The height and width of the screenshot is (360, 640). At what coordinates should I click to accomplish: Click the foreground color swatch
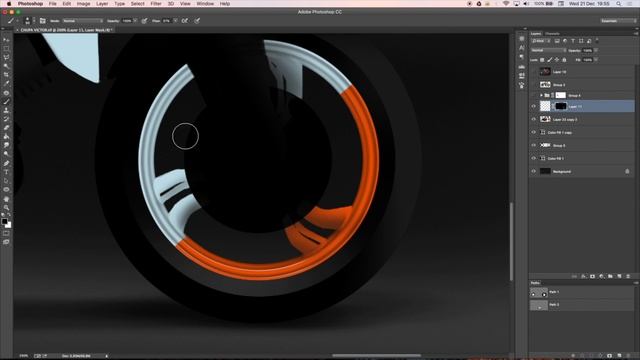point(4,221)
